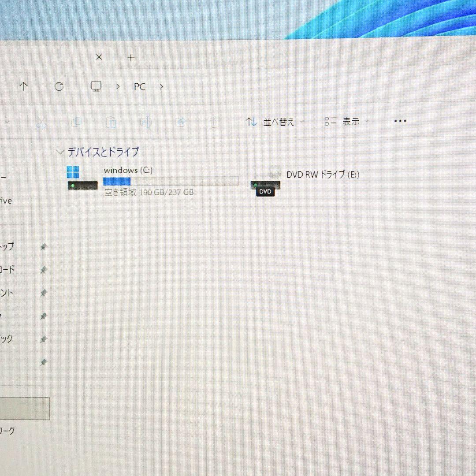
Task: Click the Paste icon in the toolbar
Action: tap(111, 122)
